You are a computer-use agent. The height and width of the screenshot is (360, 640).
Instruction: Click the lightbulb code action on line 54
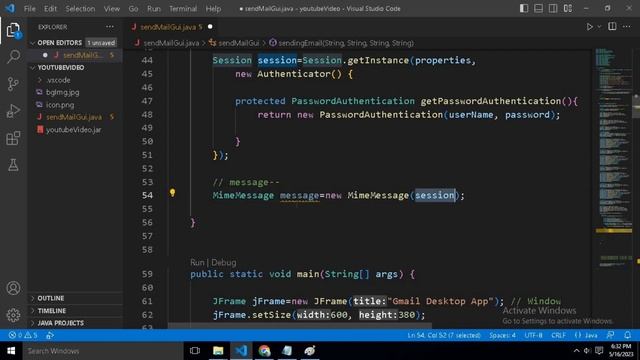tap(172, 193)
